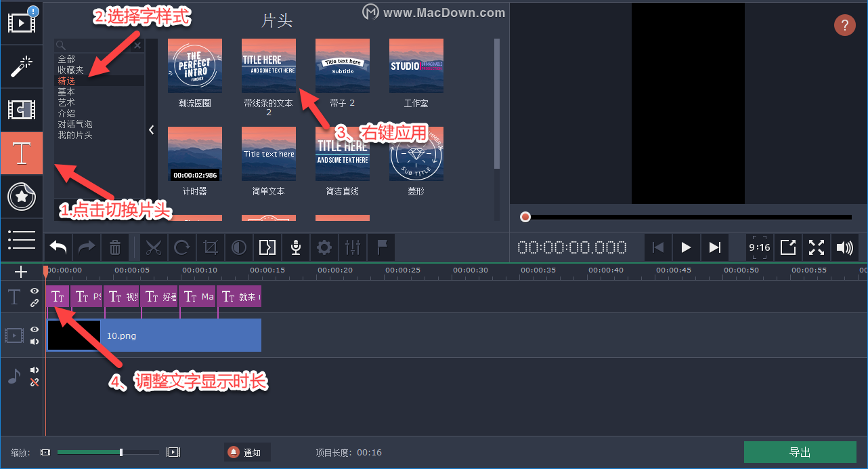Select the 菱形 title thumbnail
The image size is (868, 469).
[416, 154]
